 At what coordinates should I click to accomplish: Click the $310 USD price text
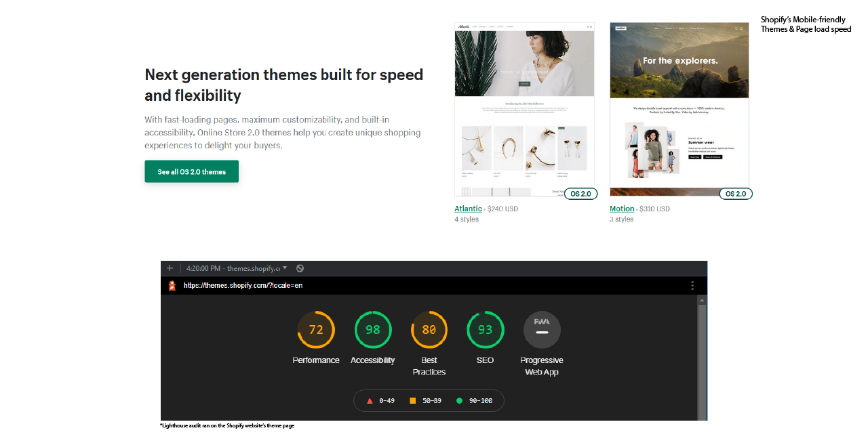point(654,209)
